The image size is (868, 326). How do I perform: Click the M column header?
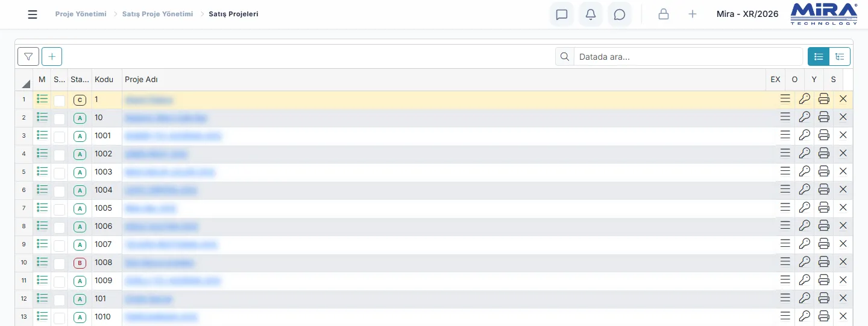point(42,80)
